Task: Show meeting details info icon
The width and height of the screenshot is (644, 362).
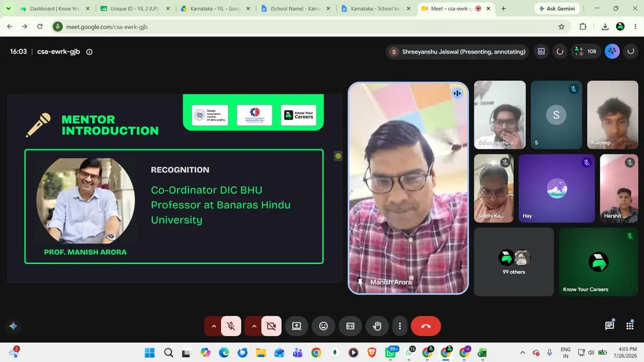Action: point(89,52)
